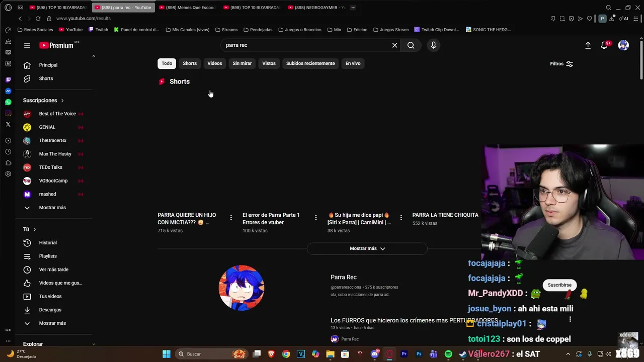This screenshot has height=362, width=644.
Task: Open Redes Sociales bookmark folder
Action: click(x=35, y=30)
